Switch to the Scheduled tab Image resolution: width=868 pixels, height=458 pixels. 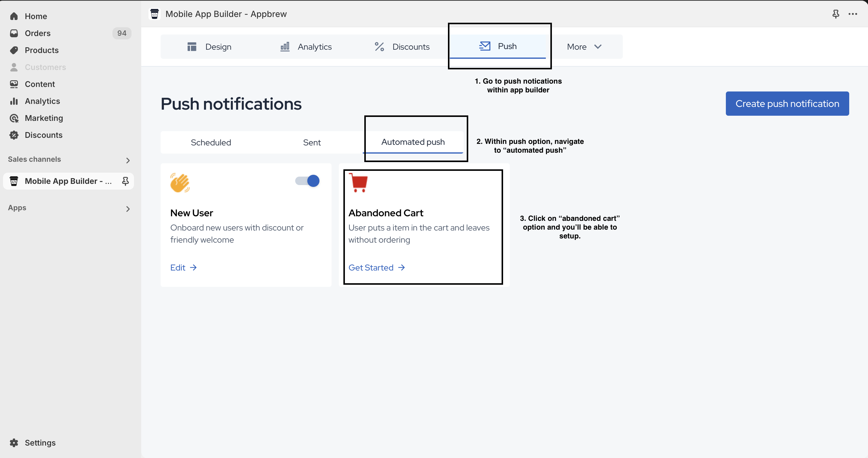211,142
